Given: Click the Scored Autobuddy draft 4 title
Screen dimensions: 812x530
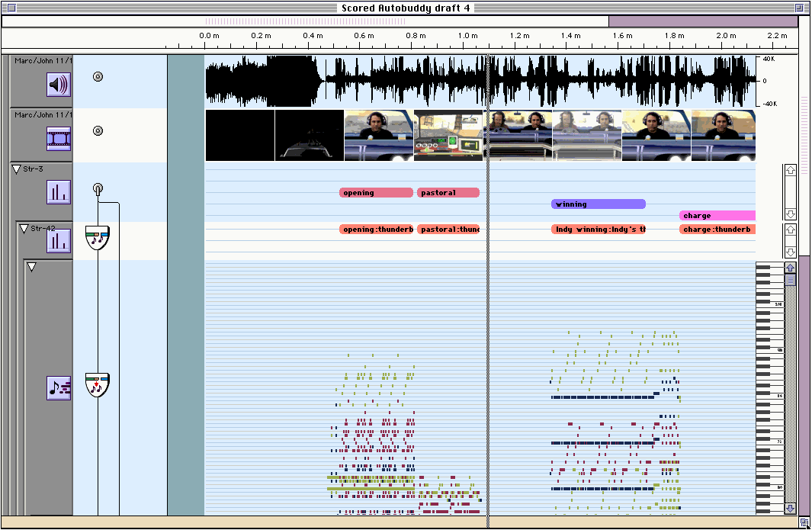Looking at the screenshot, I should click(406, 8).
